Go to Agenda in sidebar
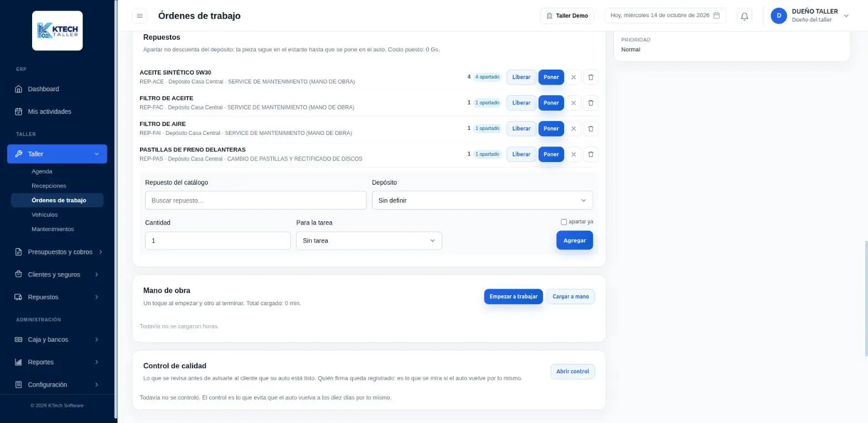868x423 pixels. (42, 171)
